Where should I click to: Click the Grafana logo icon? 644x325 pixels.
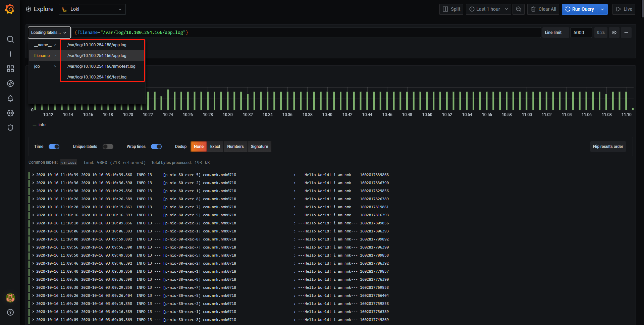pos(10,9)
